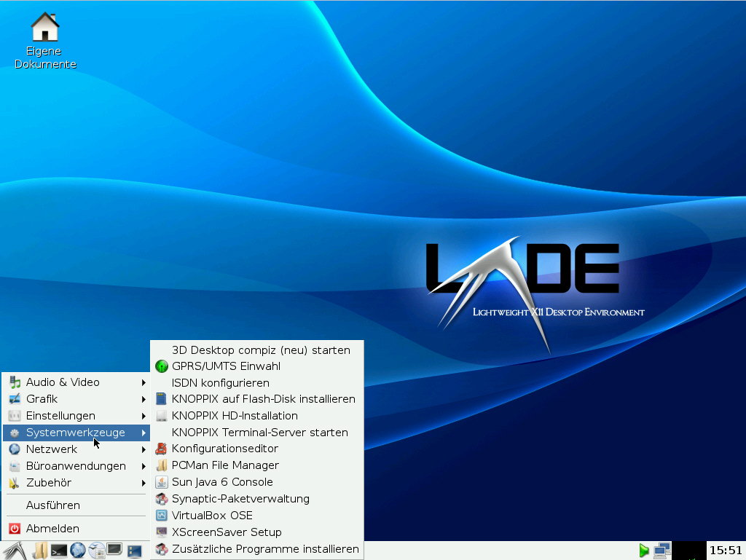Click the Synaptic-Paketverwaltung icon
The width and height of the screenshot is (746, 560).
pos(162,499)
